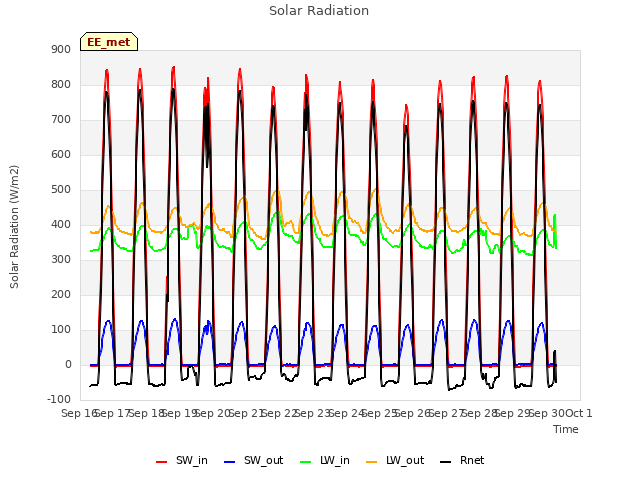Click the 600 y-axis tick label
Screen dimensions: 640x480
pos(61,154)
